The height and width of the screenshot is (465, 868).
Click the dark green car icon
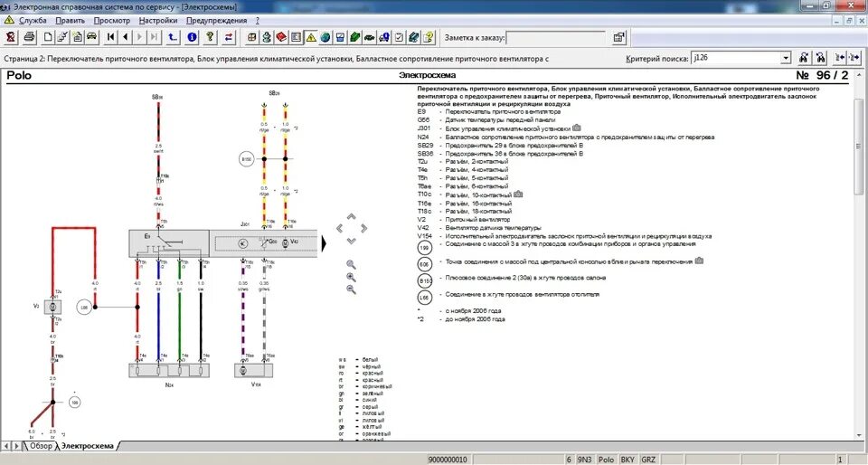[369, 37]
